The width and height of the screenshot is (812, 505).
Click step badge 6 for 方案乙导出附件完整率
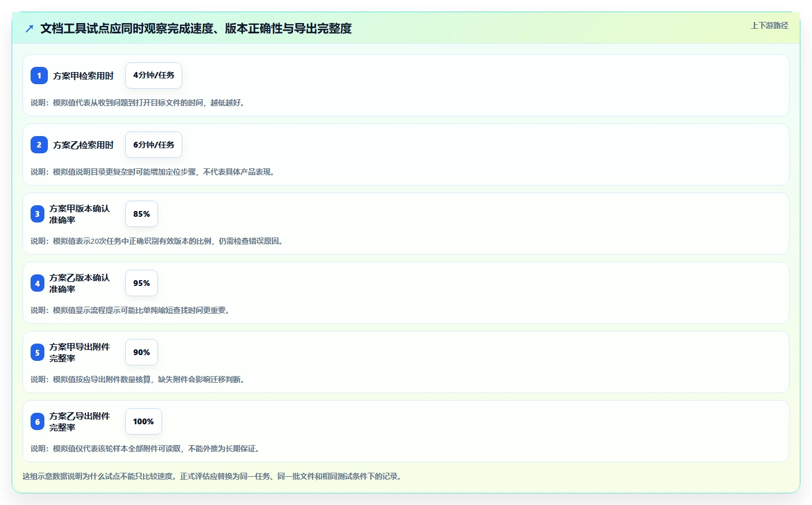coord(37,421)
